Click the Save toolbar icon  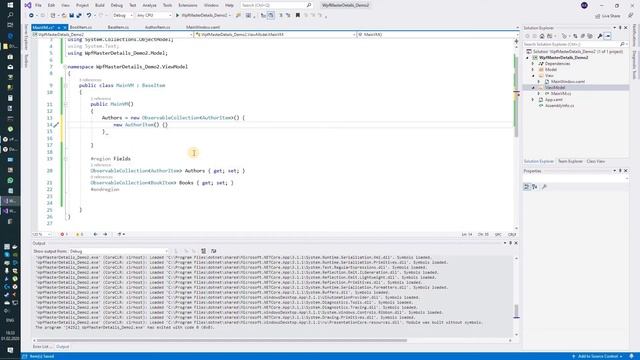click(71, 16)
